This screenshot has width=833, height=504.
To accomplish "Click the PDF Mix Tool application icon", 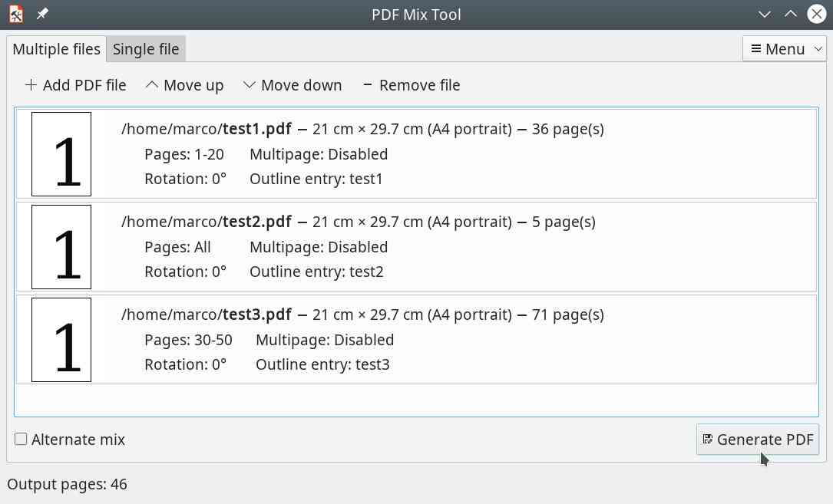I will coord(15,14).
